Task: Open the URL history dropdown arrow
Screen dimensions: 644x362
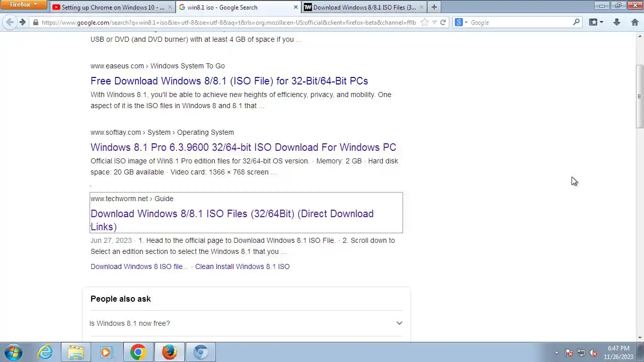Action: click(434, 23)
